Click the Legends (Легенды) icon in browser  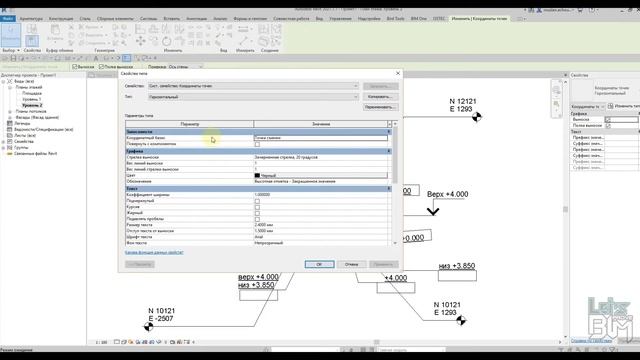click(10, 123)
